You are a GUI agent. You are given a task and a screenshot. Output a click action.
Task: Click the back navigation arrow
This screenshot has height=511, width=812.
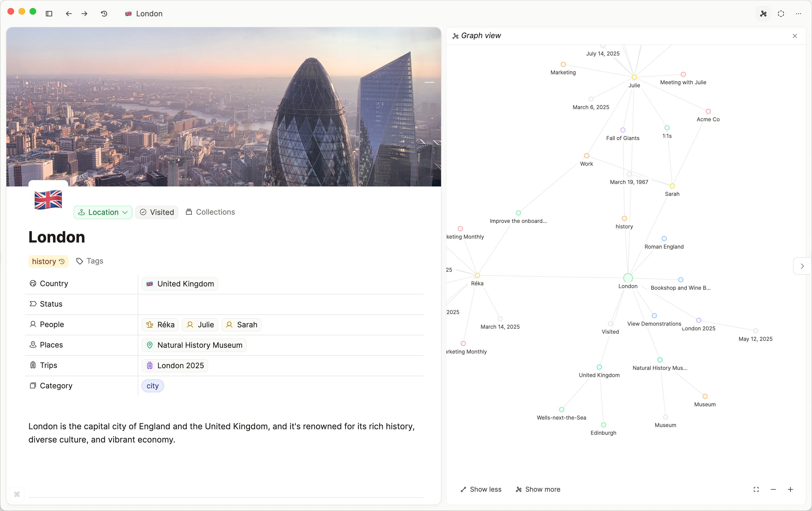click(69, 14)
